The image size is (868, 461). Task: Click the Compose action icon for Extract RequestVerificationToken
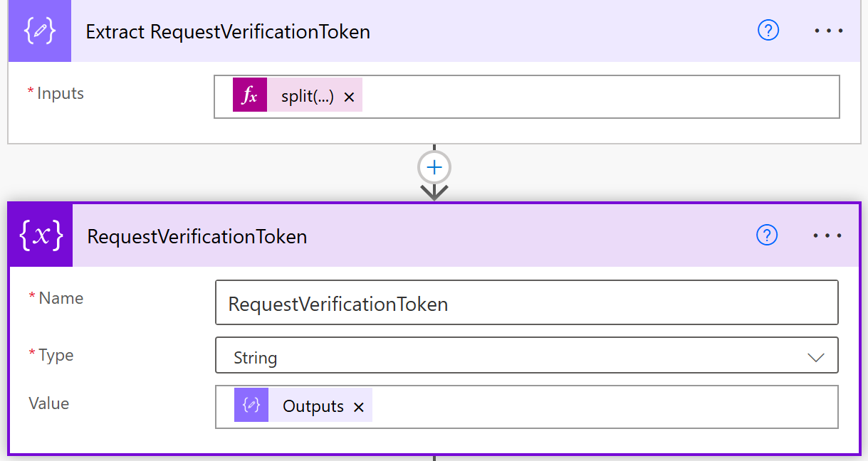(39, 31)
